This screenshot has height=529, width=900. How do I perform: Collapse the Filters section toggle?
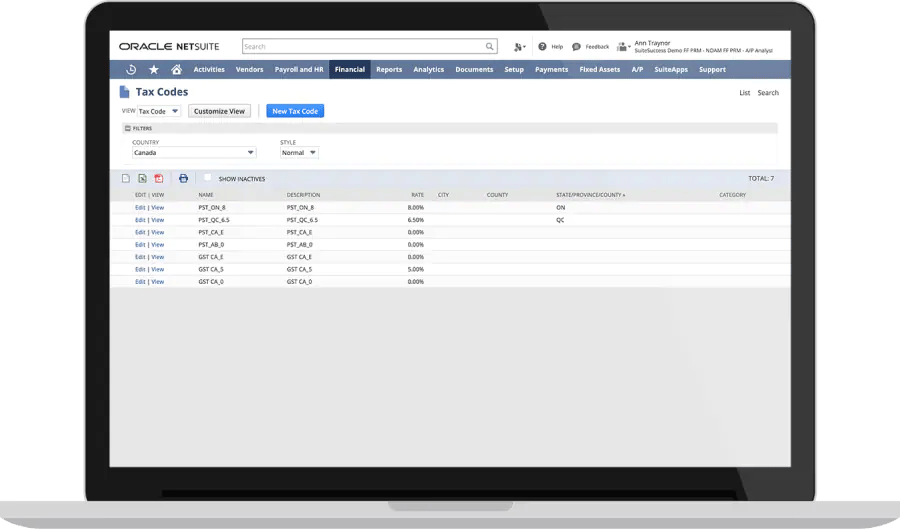pos(127,129)
